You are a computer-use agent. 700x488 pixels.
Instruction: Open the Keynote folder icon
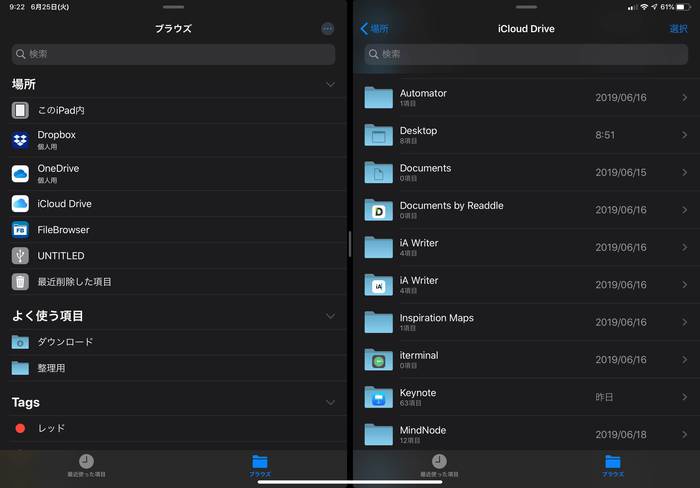379,397
